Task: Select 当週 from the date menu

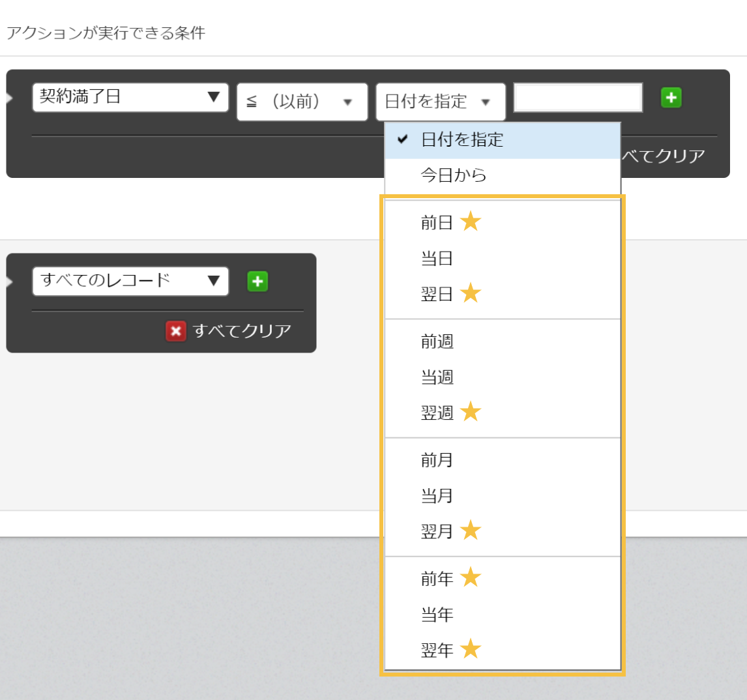Action: (437, 377)
